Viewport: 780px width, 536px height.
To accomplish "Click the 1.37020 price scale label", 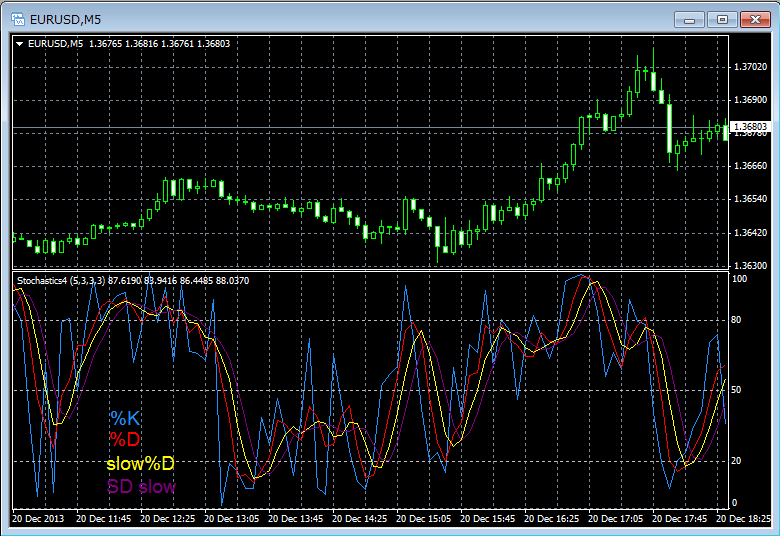I will [749, 67].
